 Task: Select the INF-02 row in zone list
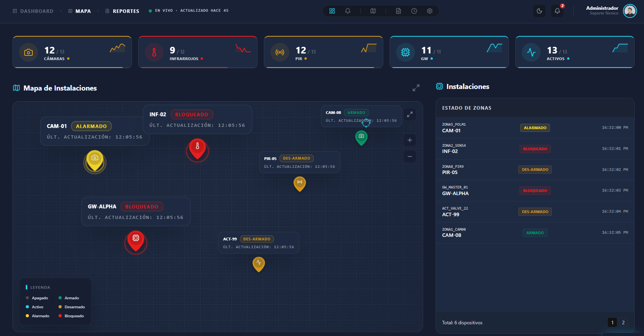[x=535, y=149]
